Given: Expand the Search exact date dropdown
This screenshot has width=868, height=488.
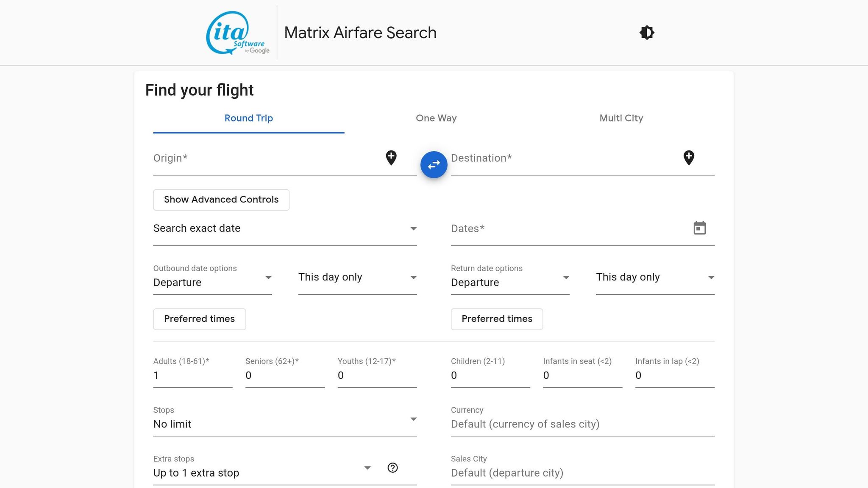Looking at the screenshot, I should 285,229.
